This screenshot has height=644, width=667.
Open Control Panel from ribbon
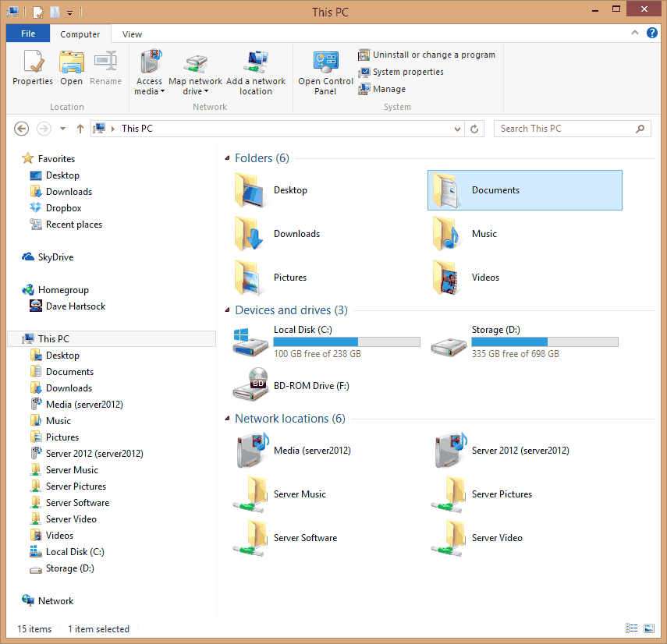point(325,73)
